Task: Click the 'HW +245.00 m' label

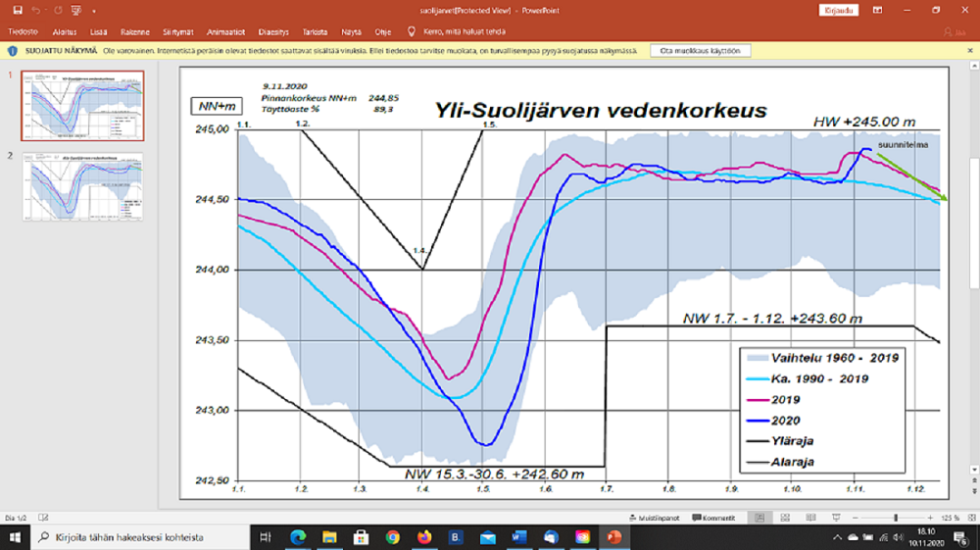Action: click(864, 122)
